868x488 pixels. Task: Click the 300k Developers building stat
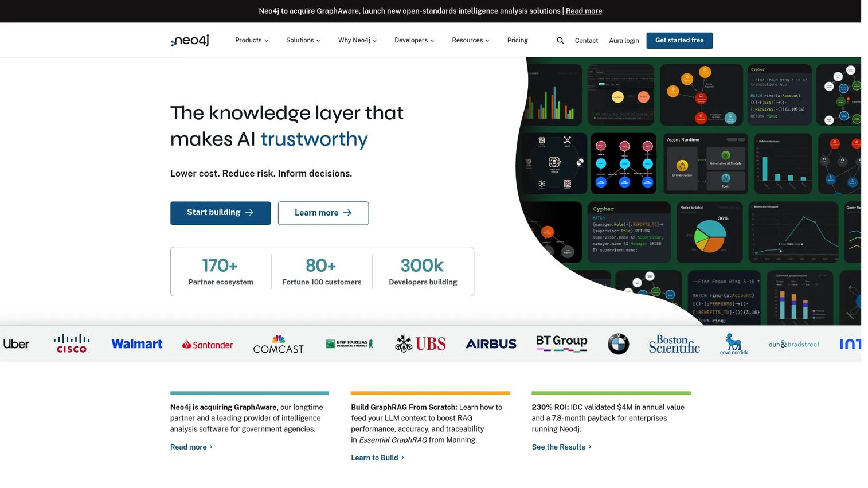pos(423,272)
